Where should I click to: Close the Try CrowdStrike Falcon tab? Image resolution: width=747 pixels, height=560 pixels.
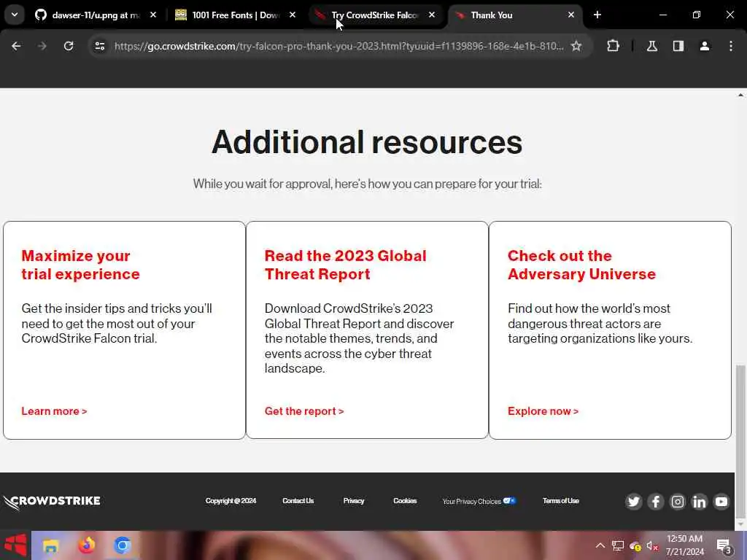click(x=432, y=15)
